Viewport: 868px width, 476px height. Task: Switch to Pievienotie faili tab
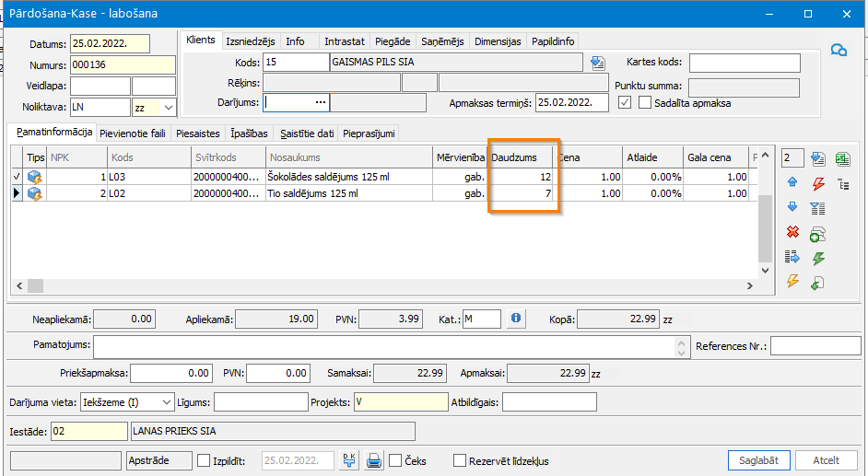133,134
